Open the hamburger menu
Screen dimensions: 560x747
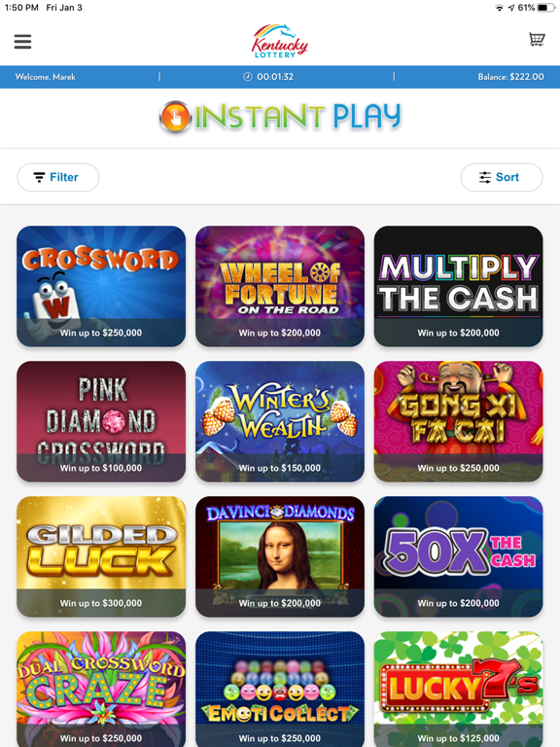[x=23, y=42]
